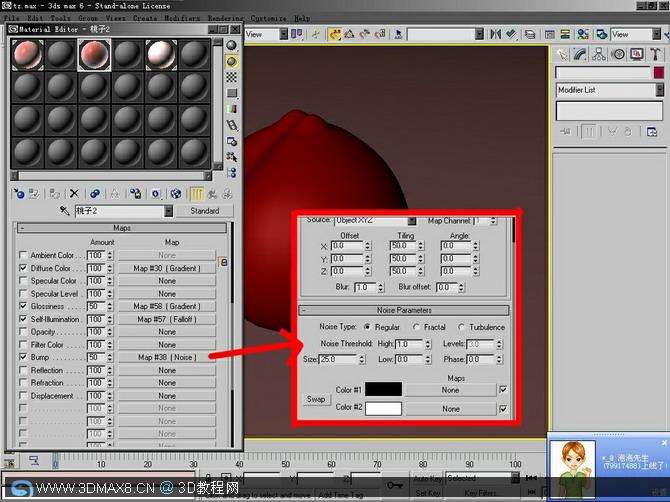Click the Put to Library icon

tap(136, 194)
